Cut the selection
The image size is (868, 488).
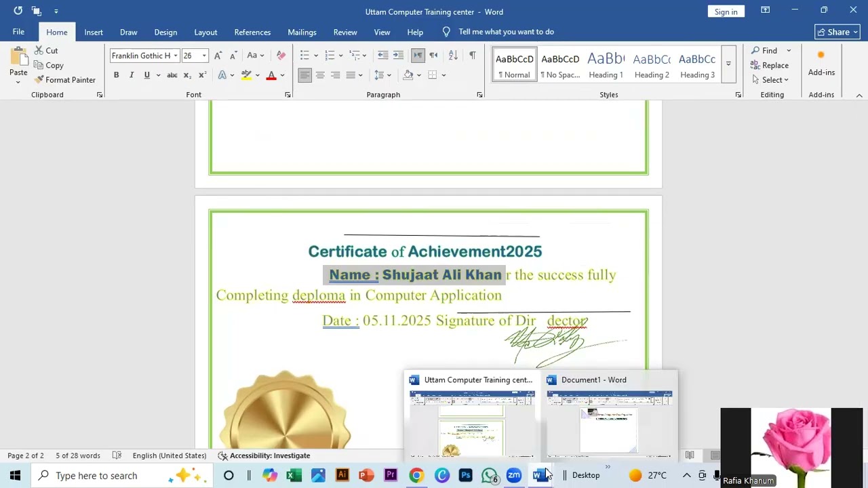point(46,51)
